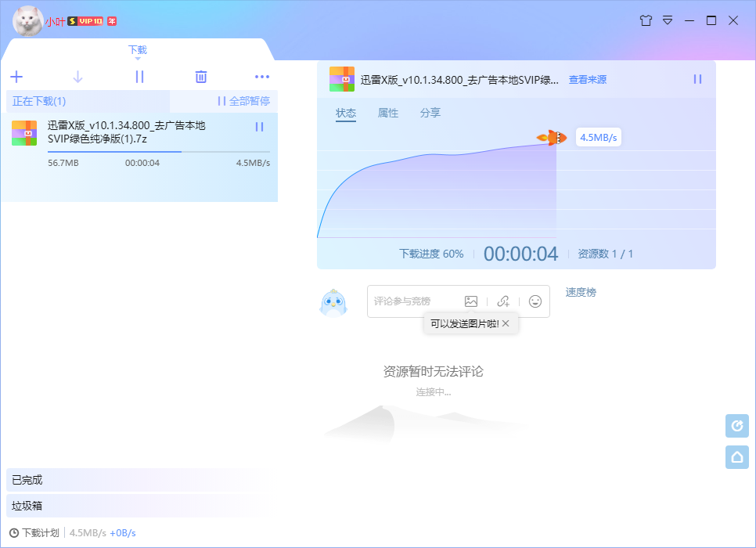The height and width of the screenshot is (548, 756).
Task: Click the archive icon in download list
Action: pyautogui.click(x=24, y=133)
